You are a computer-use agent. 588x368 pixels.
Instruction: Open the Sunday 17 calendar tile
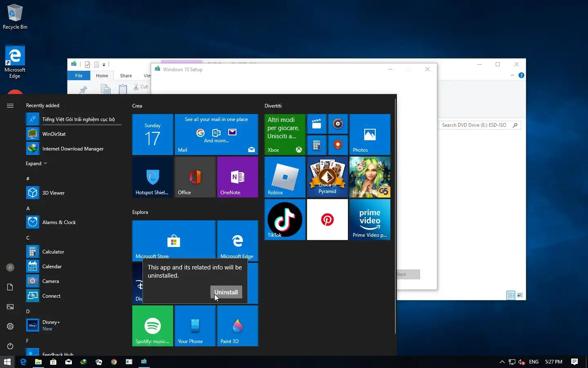point(153,135)
